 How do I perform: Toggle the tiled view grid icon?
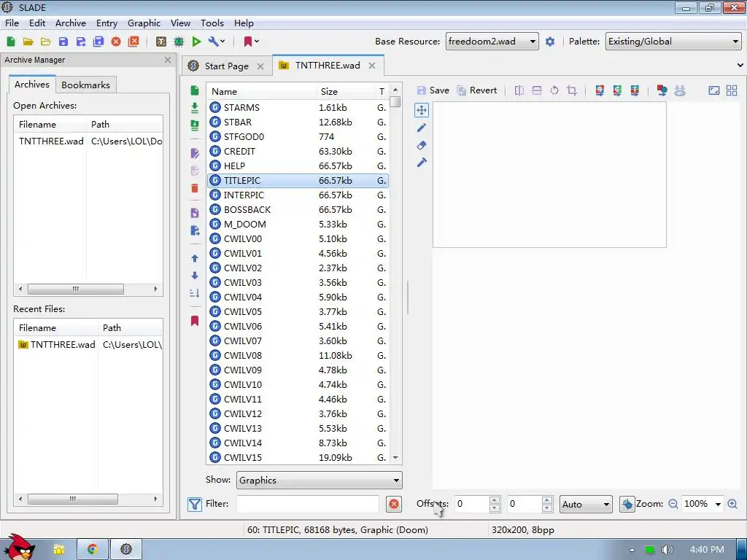pyautogui.click(x=732, y=90)
